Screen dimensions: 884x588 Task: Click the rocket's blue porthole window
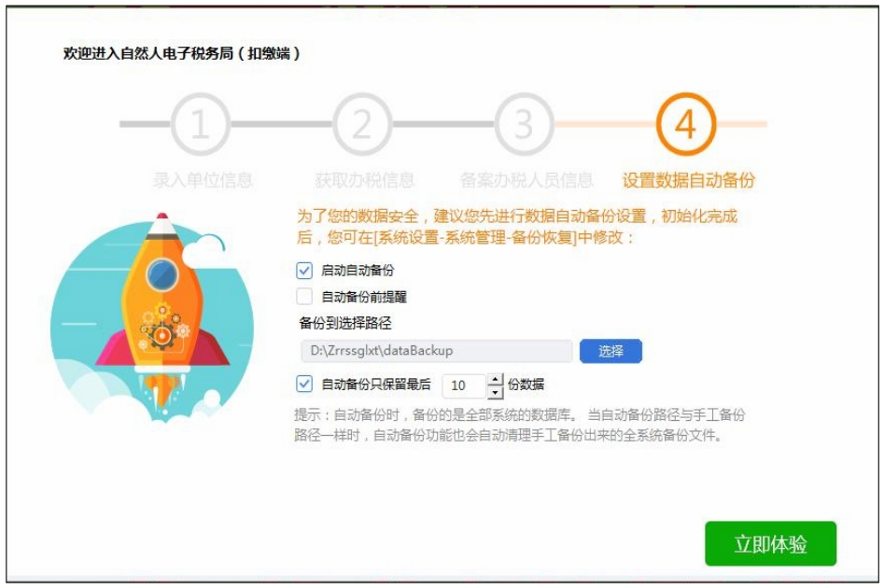162,274
